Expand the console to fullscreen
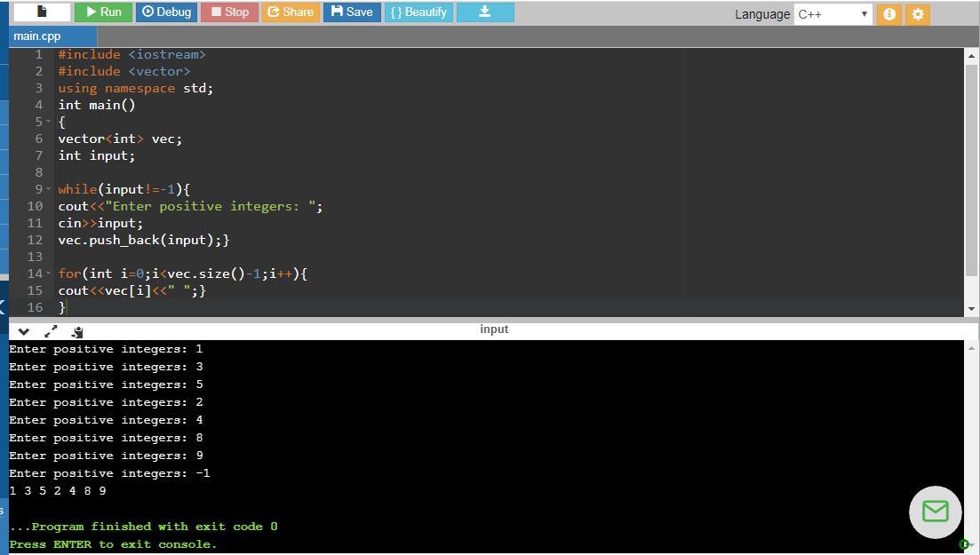This screenshot has width=980, height=555. click(x=51, y=331)
